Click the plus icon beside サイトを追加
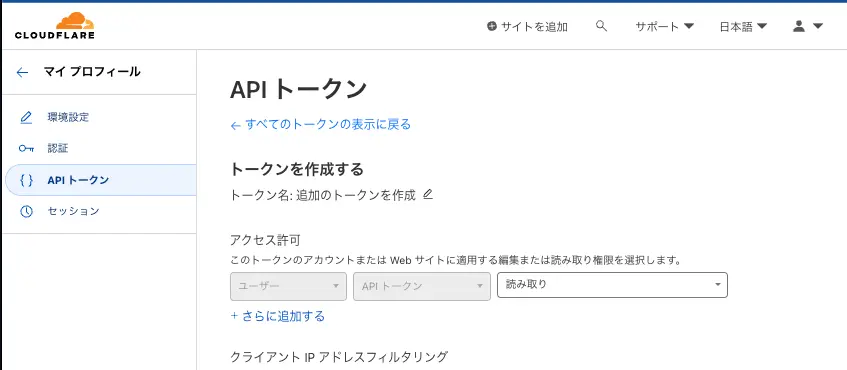847x370 pixels. click(x=492, y=26)
